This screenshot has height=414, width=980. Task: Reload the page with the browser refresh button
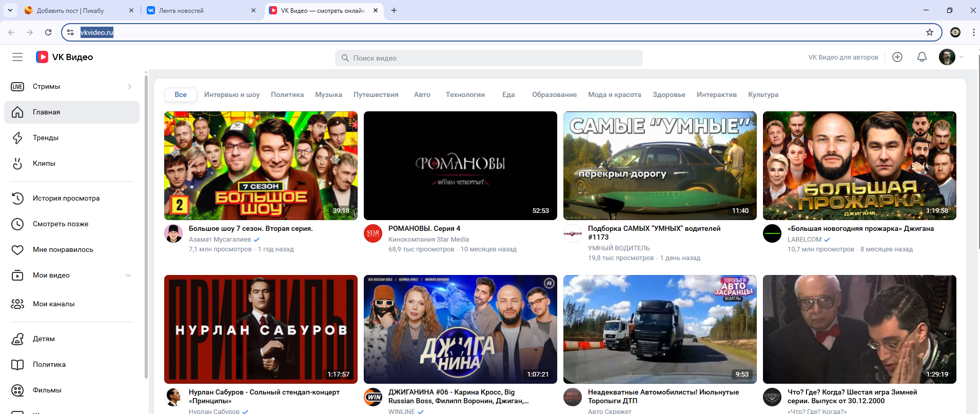(x=48, y=32)
